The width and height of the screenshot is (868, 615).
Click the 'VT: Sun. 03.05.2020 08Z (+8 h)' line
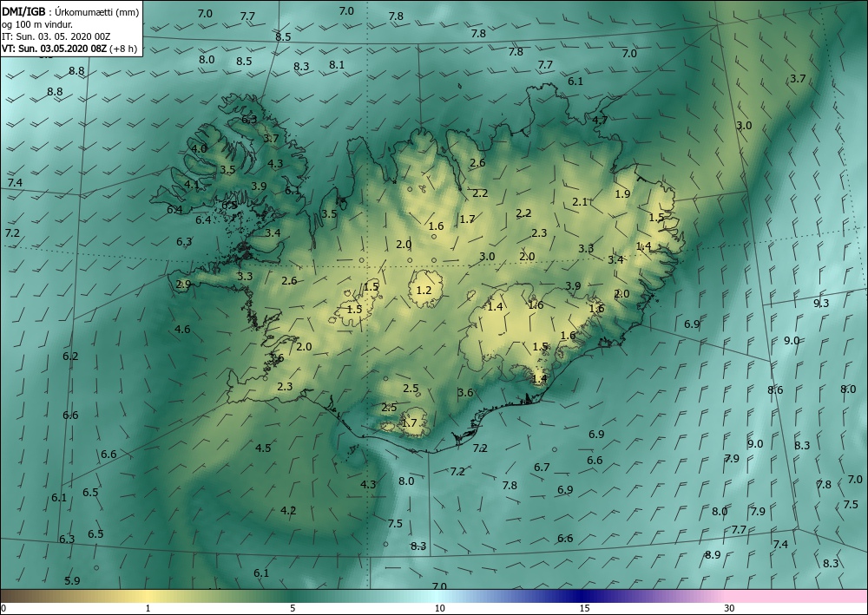click(69, 48)
